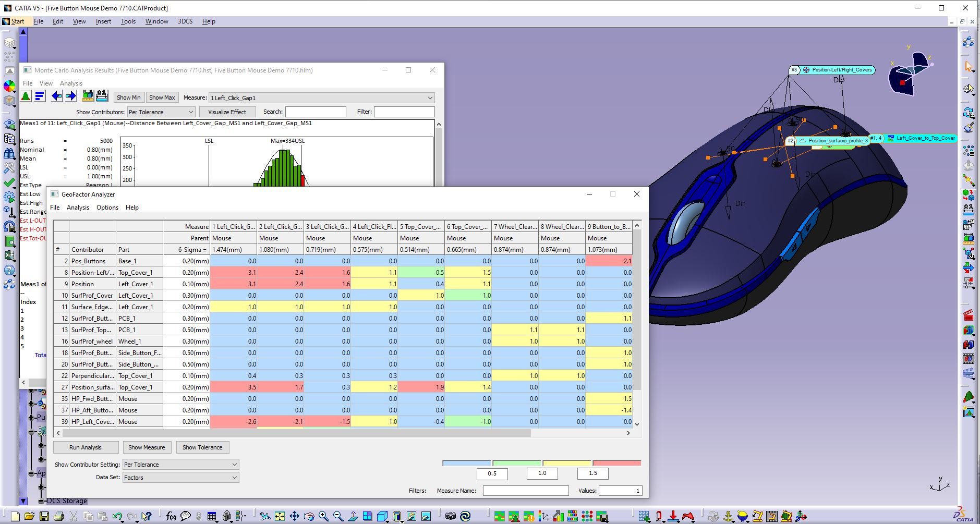Click the Formula f(x) icon
Viewport: 980px width, 524px height.
click(x=171, y=516)
